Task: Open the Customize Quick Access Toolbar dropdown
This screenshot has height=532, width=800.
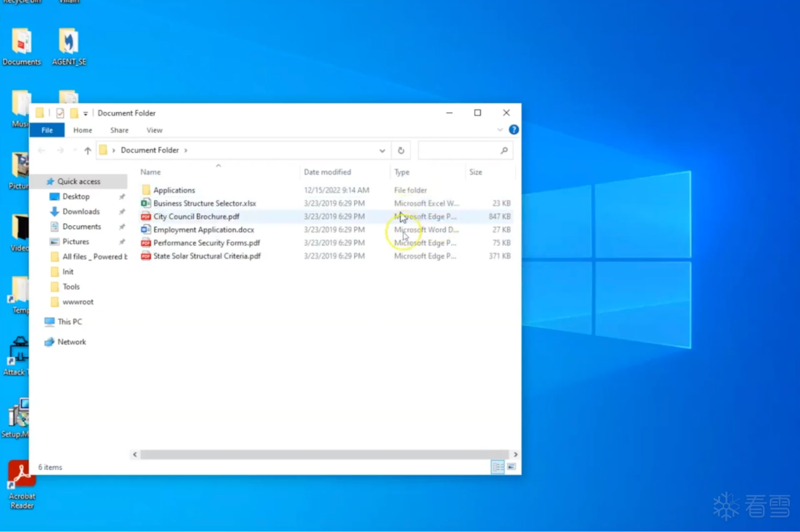Action: 85,113
